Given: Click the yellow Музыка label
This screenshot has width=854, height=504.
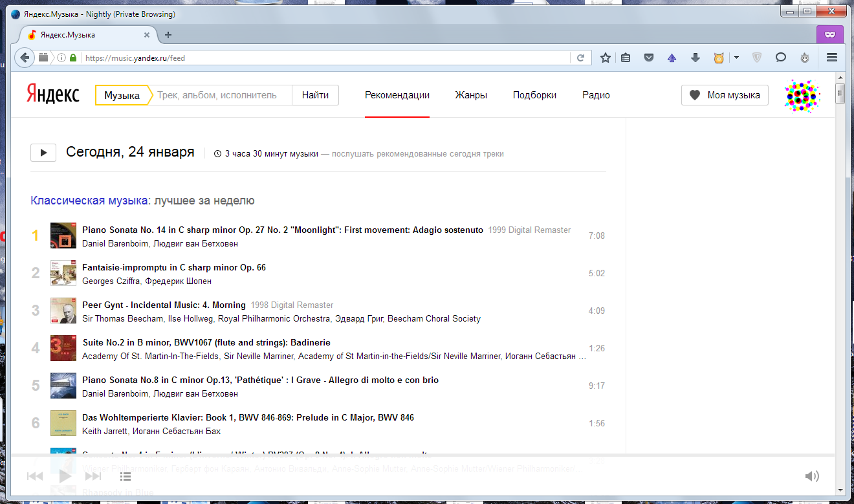Looking at the screenshot, I should coord(122,95).
